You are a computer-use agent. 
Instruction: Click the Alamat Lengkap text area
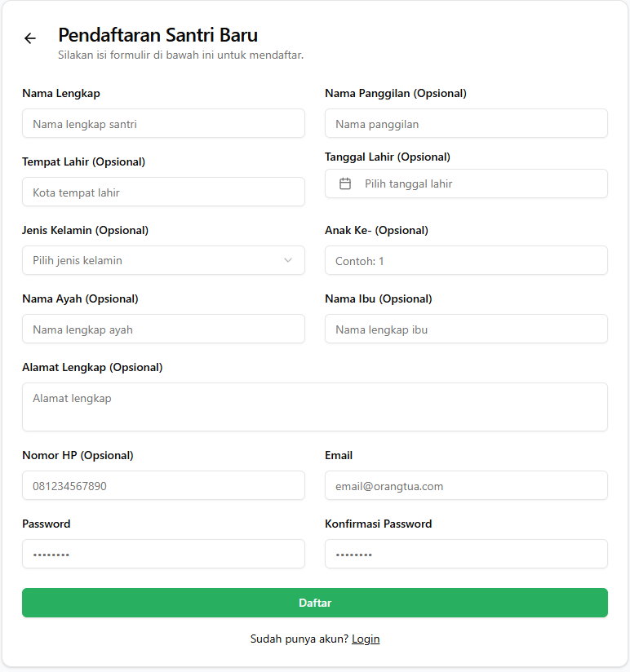point(315,406)
